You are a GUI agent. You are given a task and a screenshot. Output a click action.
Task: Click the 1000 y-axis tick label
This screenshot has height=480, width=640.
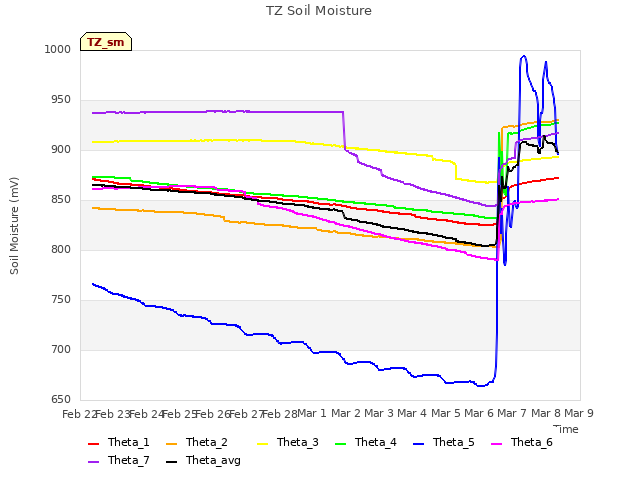click(58, 49)
